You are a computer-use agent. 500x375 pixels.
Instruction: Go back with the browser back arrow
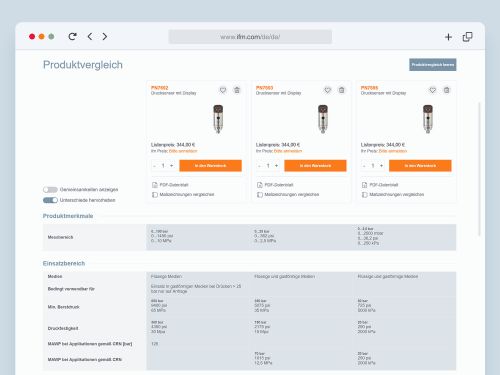coord(90,36)
